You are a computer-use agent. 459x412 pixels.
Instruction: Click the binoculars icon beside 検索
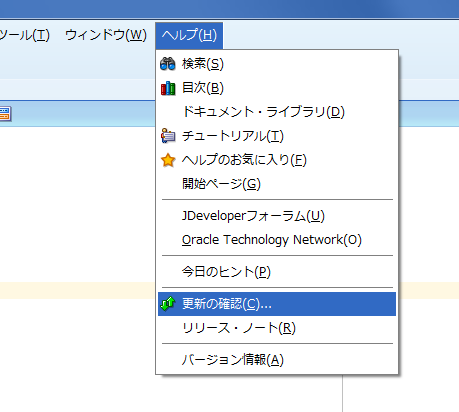pyautogui.click(x=168, y=64)
